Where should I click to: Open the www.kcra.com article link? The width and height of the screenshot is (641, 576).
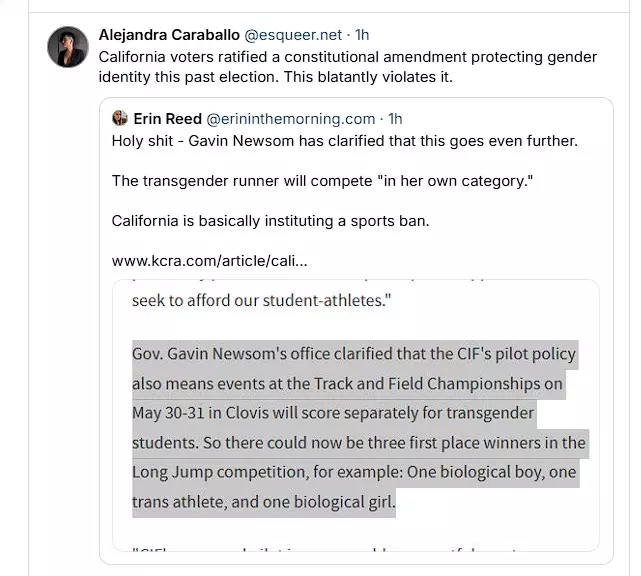pyautogui.click(x=209, y=260)
